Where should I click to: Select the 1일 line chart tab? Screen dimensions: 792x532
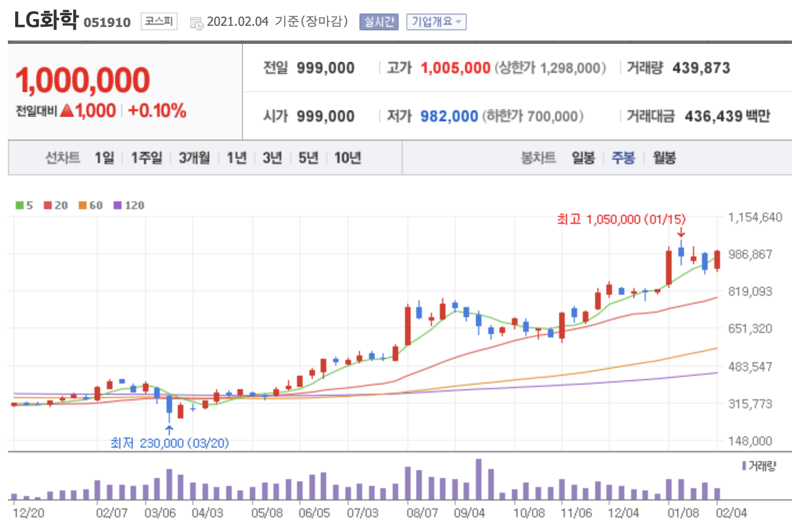(105, 158)
